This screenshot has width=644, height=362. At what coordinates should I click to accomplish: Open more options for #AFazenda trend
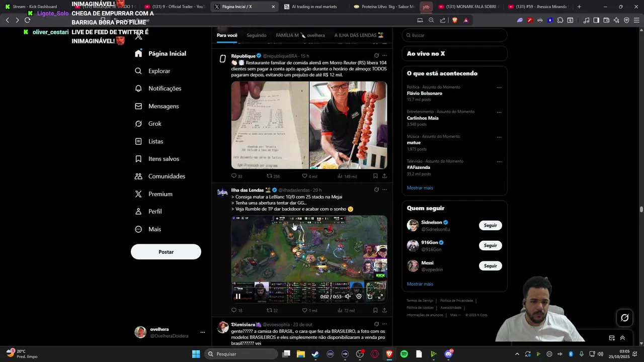tap(499, 161)
